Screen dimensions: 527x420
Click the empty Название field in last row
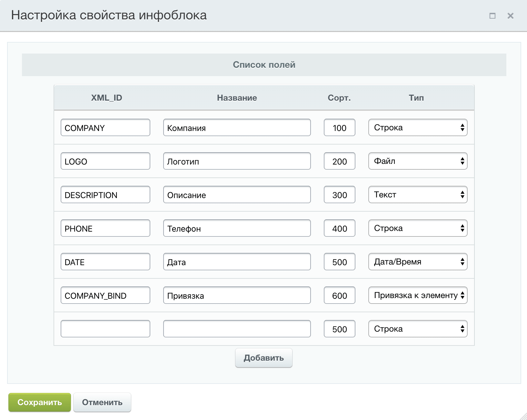(x=237, y=329)
